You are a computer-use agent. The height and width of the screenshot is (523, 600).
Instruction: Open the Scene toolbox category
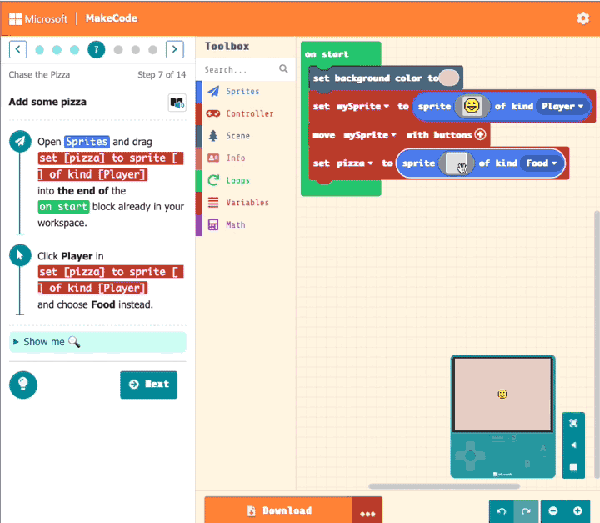pos(245,136)
